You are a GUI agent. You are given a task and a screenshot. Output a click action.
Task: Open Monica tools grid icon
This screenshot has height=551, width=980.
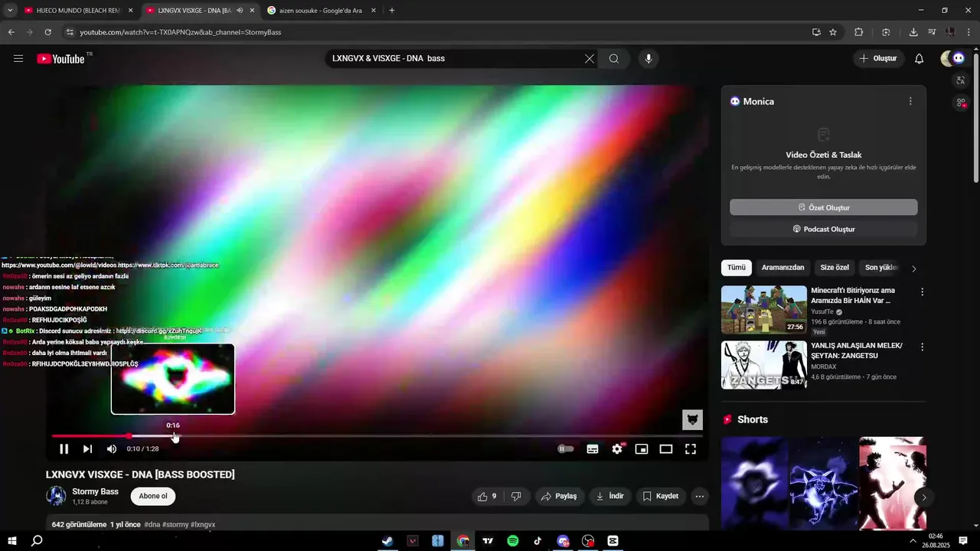pyautogui.click(x=961, y=103)
